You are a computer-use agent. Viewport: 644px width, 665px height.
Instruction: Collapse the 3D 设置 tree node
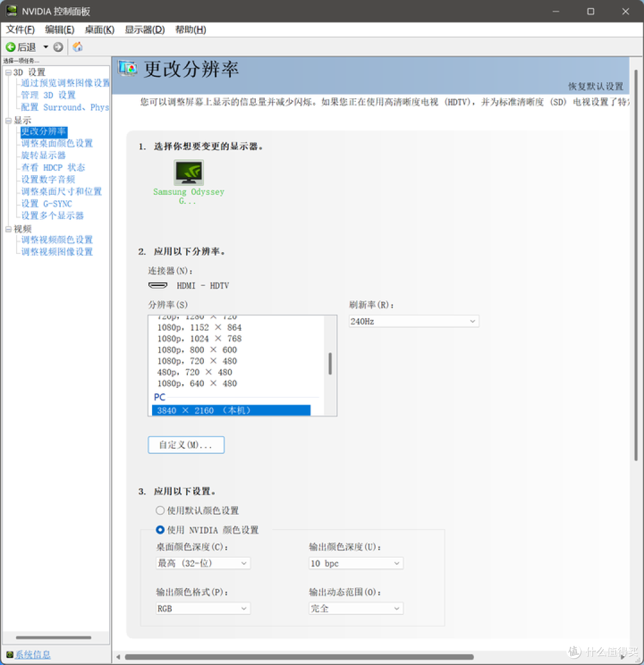point(8,73)
